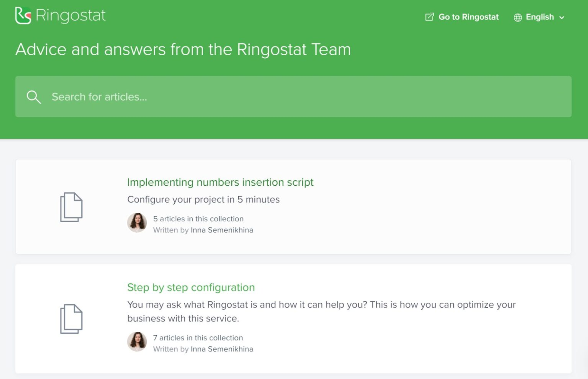The width and height of the screenshot is (588, 379).
Task: Click the Step by step configuration description text
Action: [321, 311]
